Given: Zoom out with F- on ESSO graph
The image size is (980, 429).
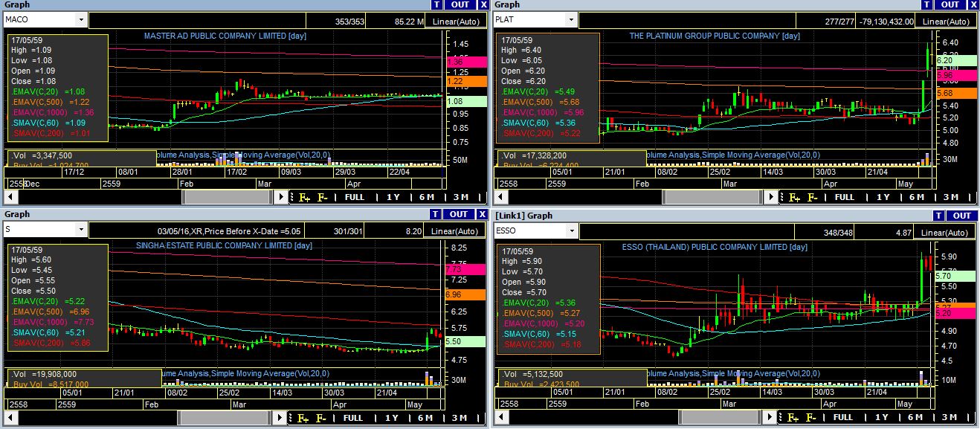Looking at the screenshot, I should (813, 418).
